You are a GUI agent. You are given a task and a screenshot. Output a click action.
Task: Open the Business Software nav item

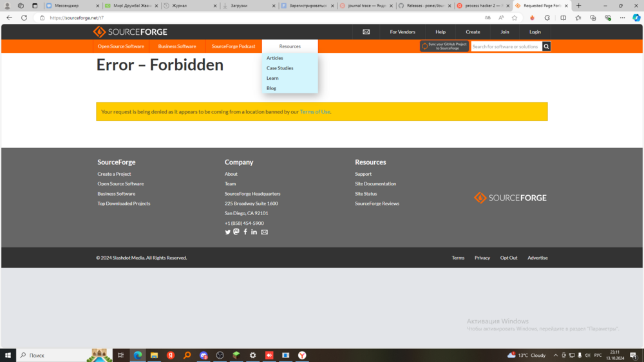tap(177, 46)
